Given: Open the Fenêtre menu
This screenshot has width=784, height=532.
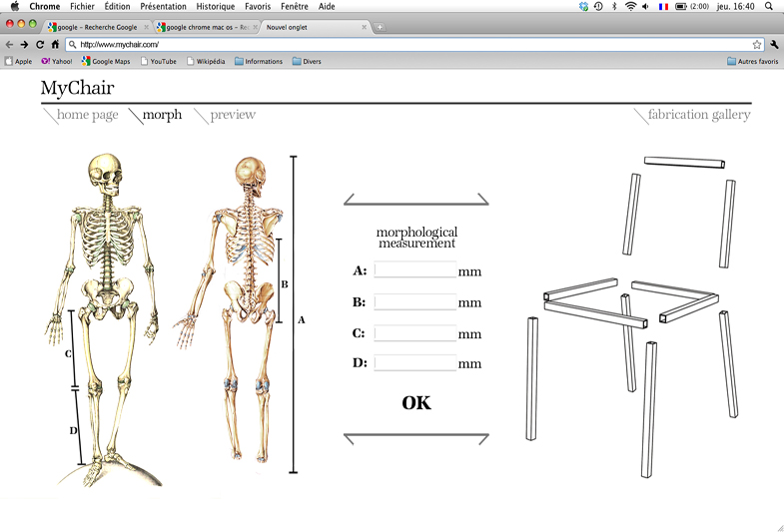Looking at the screenshot, I should [294, 7].
